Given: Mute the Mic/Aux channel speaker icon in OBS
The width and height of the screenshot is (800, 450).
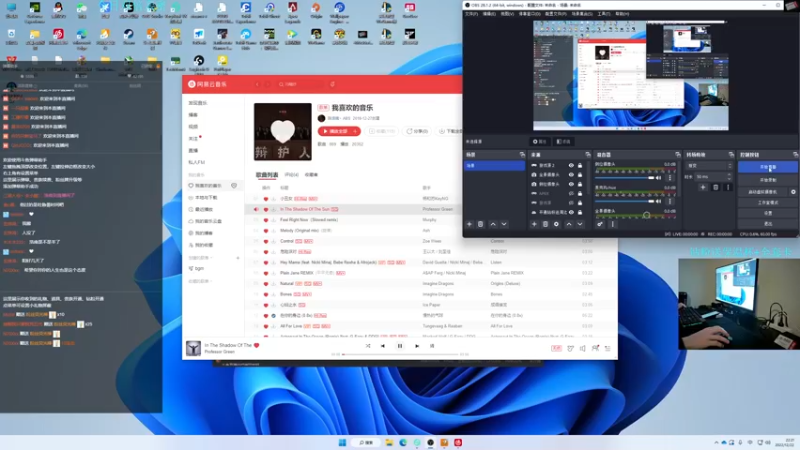Looking at the screenshot, I should click(659, 201).
